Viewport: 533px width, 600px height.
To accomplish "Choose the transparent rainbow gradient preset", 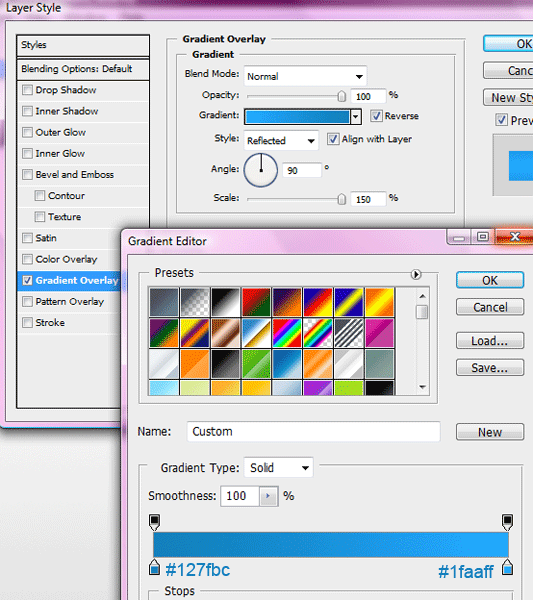I will click(318, 333).
